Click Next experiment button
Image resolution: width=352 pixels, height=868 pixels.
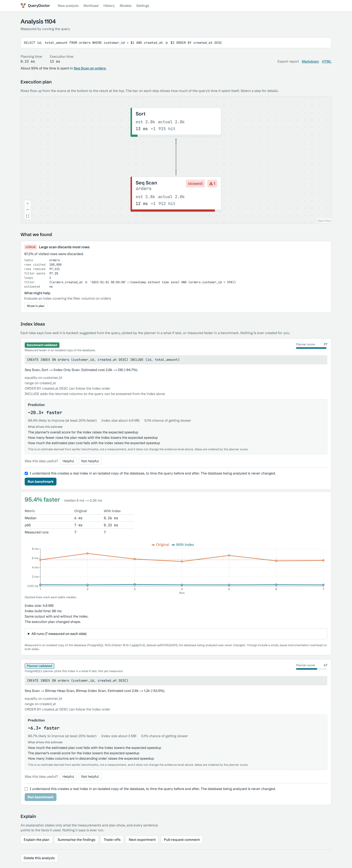pyautogui.click(x=142, y=840)
